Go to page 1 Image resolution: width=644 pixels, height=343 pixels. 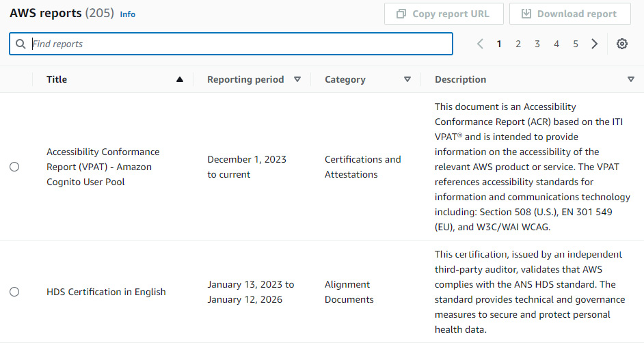click(499, 44)
